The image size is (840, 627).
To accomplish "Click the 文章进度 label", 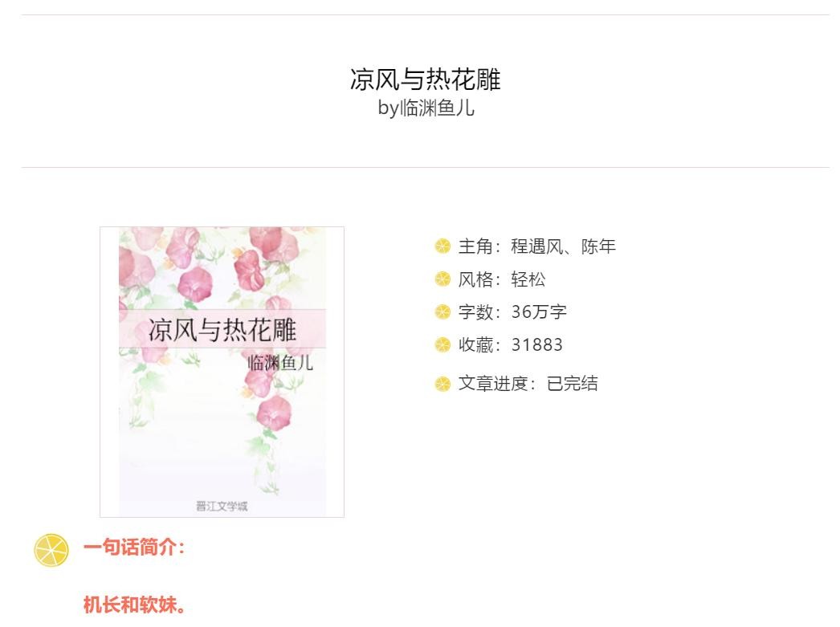I will tap(493, 384).
